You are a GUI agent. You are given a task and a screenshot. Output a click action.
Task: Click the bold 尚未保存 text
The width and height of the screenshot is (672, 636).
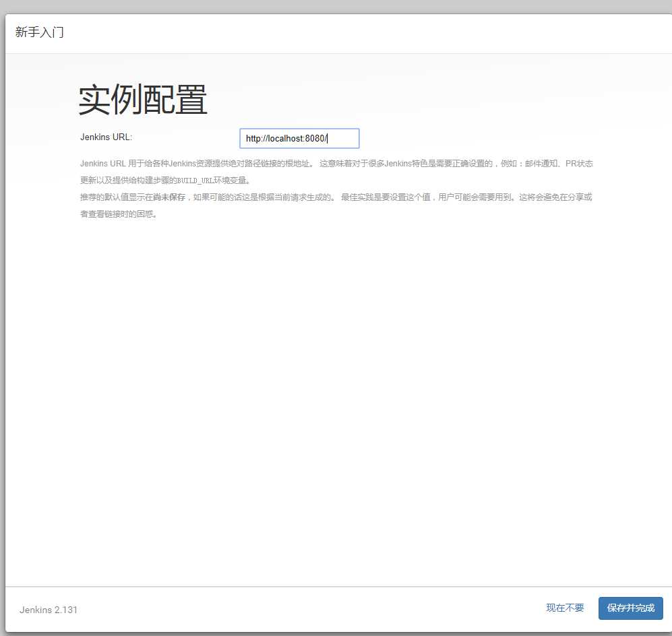(169, 197)
